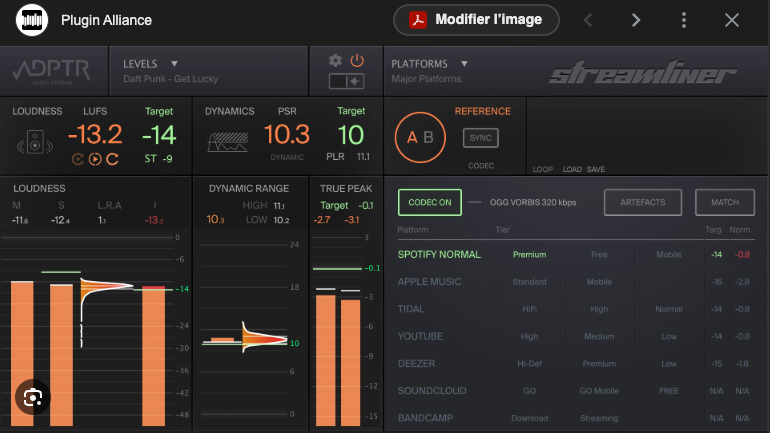Go to the next image arrow
Image resolution: width=770 pixels, height=433 pixels.
635,20
